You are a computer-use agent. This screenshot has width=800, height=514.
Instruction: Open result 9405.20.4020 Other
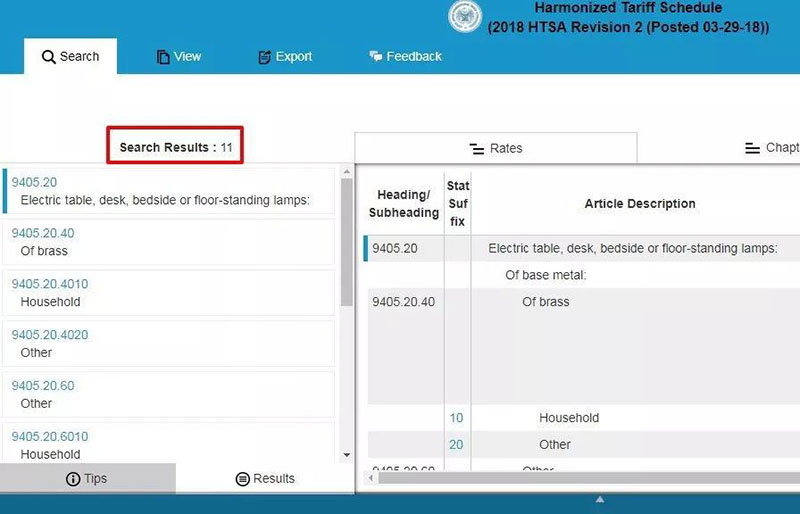point(169,344)
